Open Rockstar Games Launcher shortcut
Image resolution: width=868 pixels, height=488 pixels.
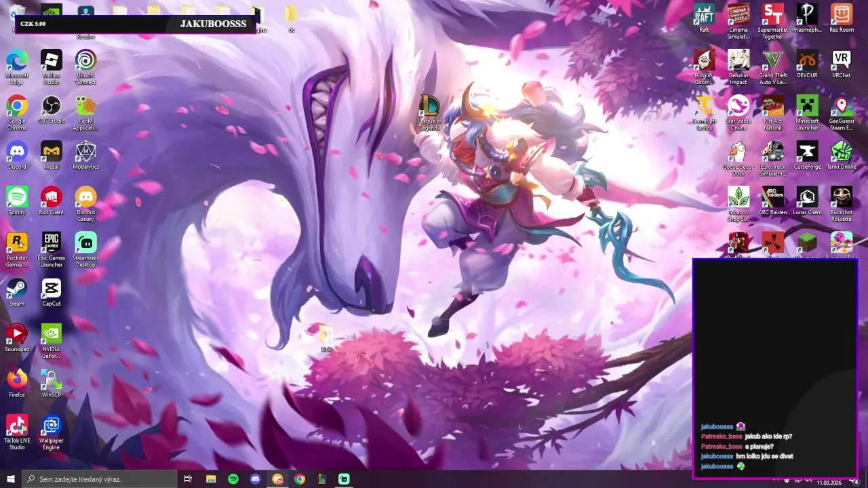pyautogui.click(x=17, y=249)
